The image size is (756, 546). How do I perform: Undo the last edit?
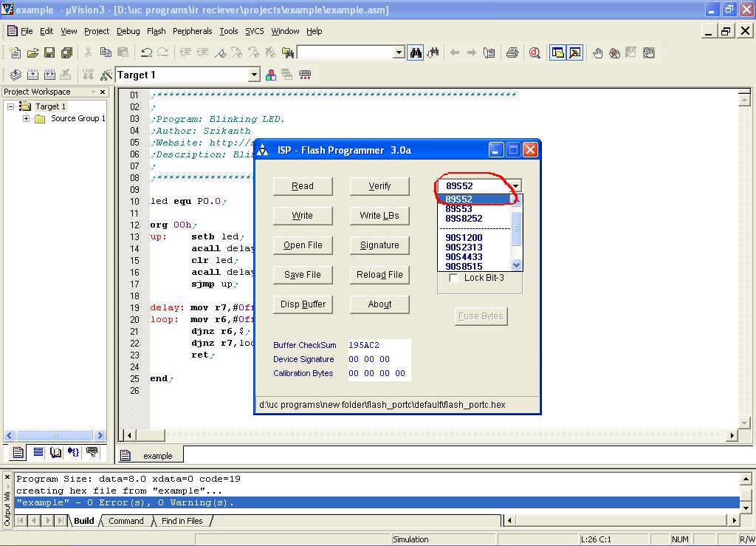coord(147,52)
